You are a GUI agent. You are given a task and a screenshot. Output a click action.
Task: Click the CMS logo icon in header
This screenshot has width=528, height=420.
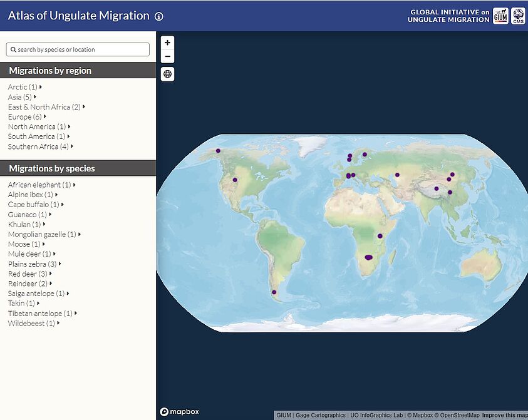pyautogui.click(x=518, y=16)
